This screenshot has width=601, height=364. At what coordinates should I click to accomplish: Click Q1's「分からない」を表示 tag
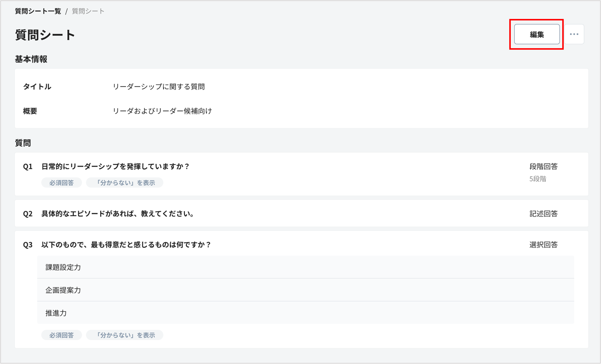point(125,183)
